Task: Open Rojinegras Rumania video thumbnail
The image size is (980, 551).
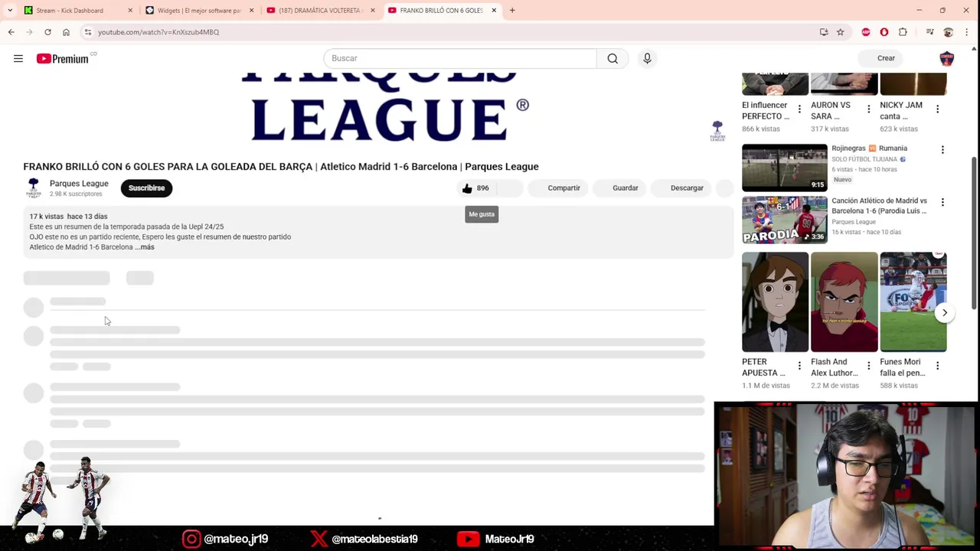Action: 785,168
